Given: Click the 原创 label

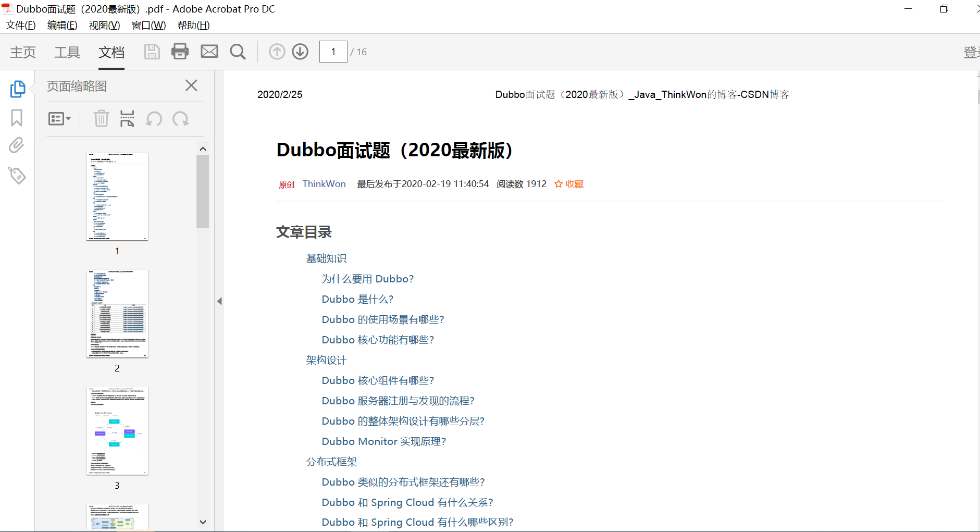Looking at the screenshot, I should pyautogui.click(x=287, y=184).
